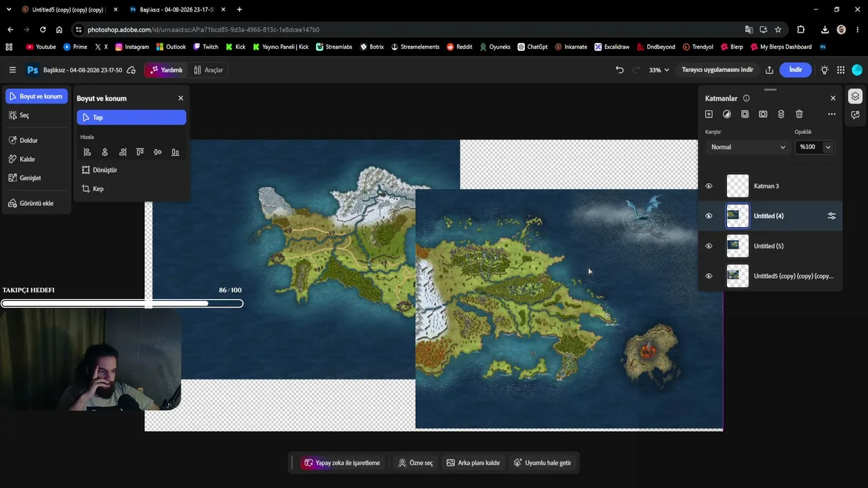Select the Untitled (5) layer thumbnail

pos(738,246)
